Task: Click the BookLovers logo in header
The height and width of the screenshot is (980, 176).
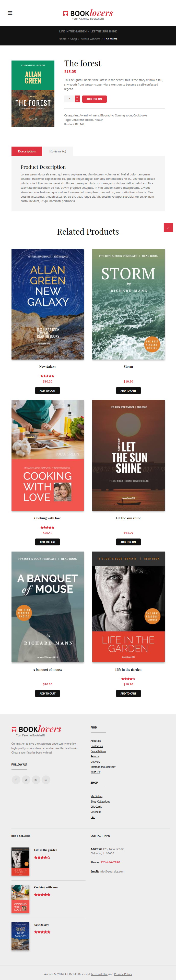Action: 88,14
